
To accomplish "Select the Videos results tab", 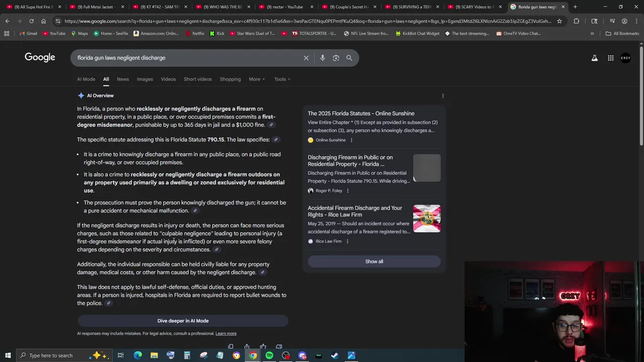I will click(168, 79).
